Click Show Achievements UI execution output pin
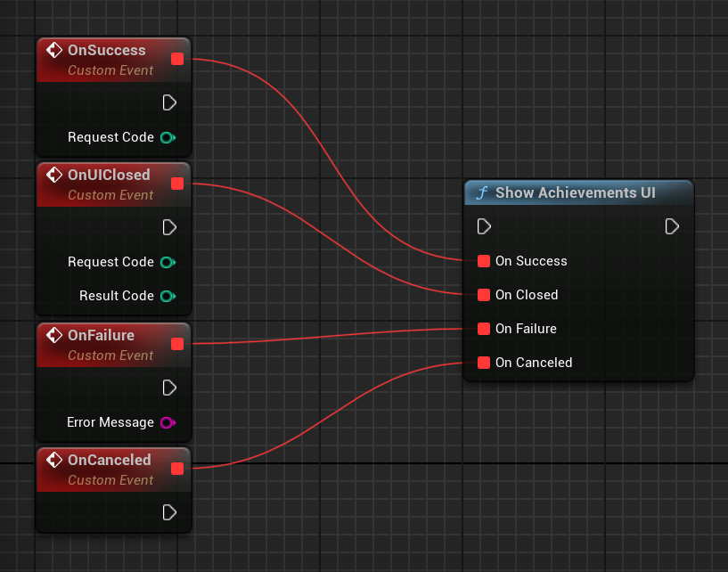Image resolution: width=728 pixels, height=572 pixels. tap(672, 226)
